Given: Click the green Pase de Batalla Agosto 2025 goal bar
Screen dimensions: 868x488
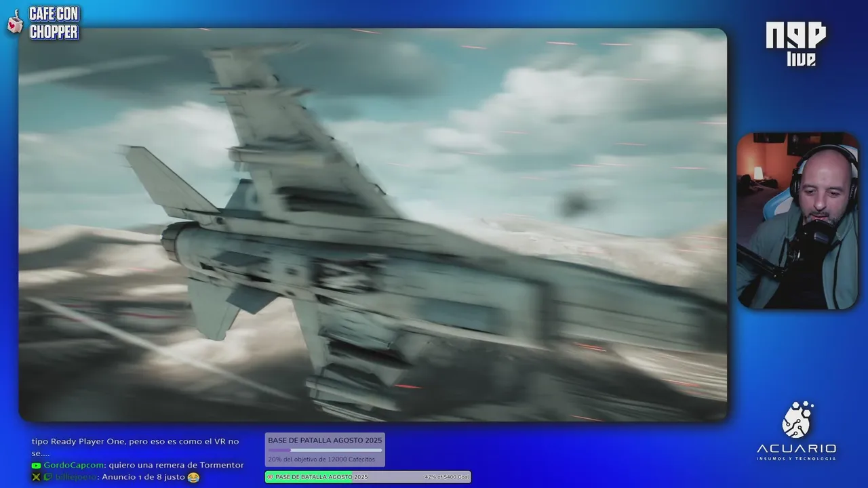Looking at the screenshot, I should pos(368,477).
